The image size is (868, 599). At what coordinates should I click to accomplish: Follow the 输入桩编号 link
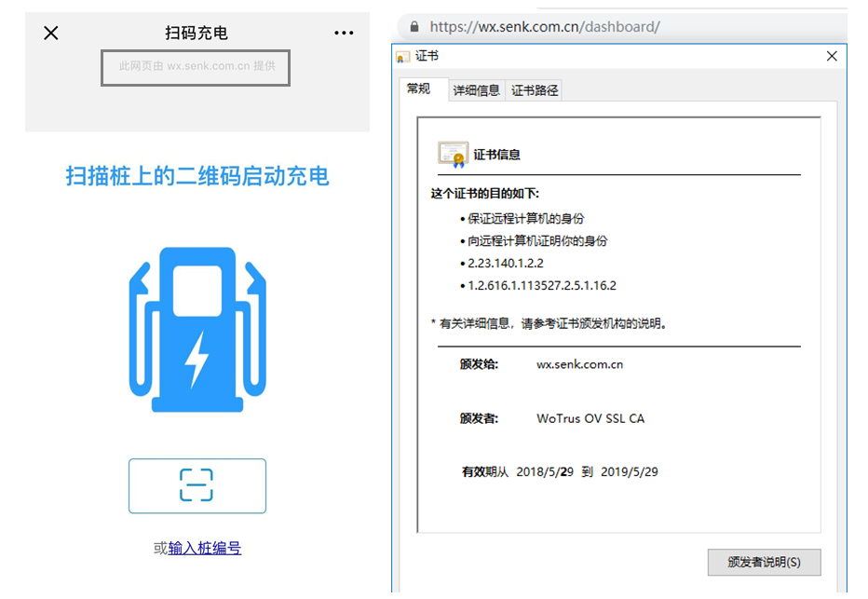click(205, 549)
